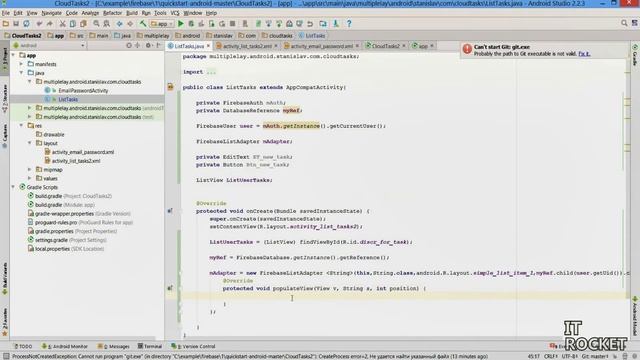
Task: Open the Build Variants side tool window
Action: pos(5,279)
